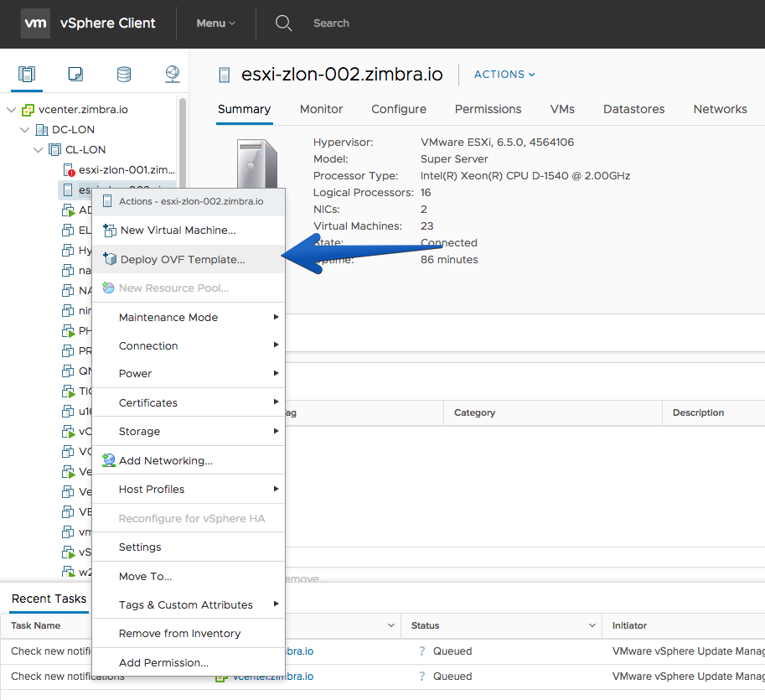Click the large server thumbnail image
Image resolution: width=765 pixels, height=700 pixels.
(257, 164)
